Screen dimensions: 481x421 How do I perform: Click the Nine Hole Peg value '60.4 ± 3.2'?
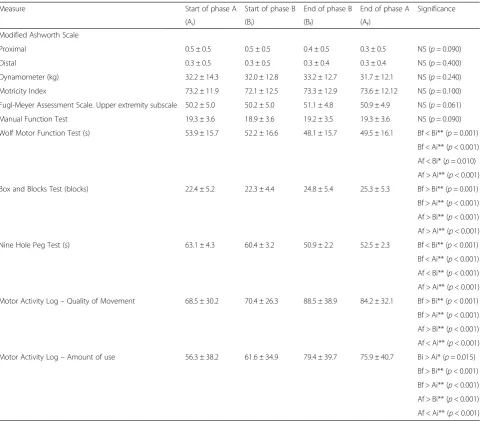click(259, 245)
